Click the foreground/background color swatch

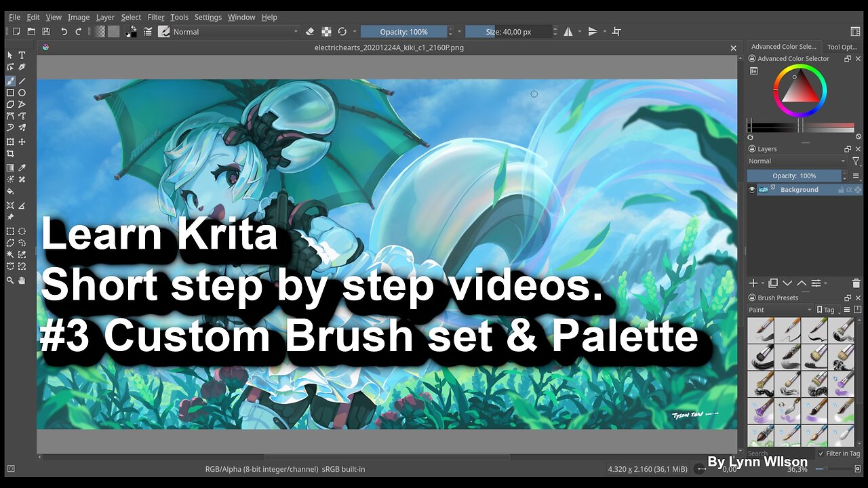click(x=132, y=31)
